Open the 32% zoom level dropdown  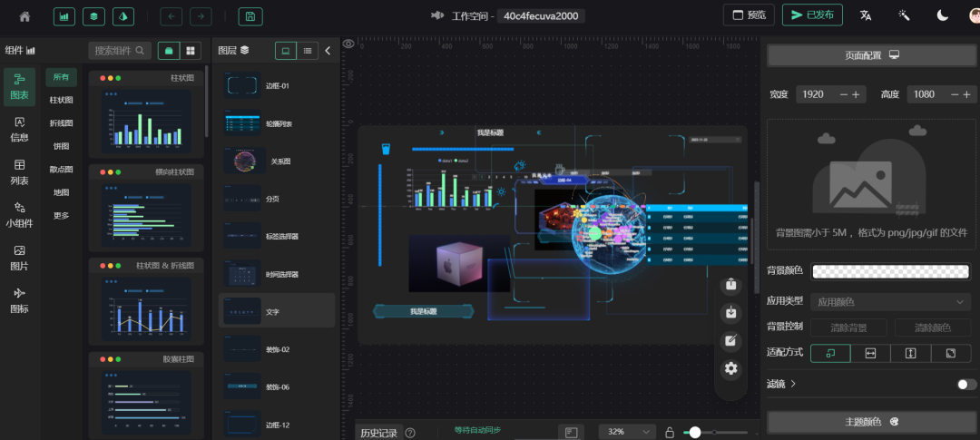pyautogui.click(x=627, y=432)
